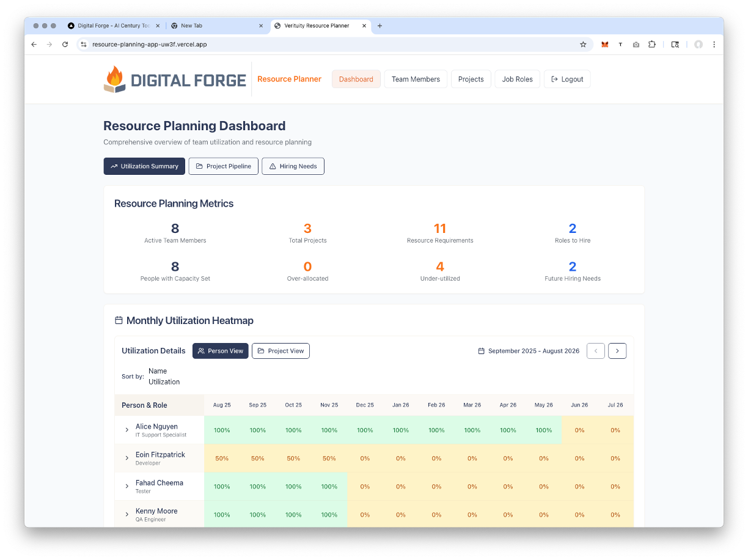
Task: Select the Veritulty Resource Planner browser tab
Action: tap(318, 26)
